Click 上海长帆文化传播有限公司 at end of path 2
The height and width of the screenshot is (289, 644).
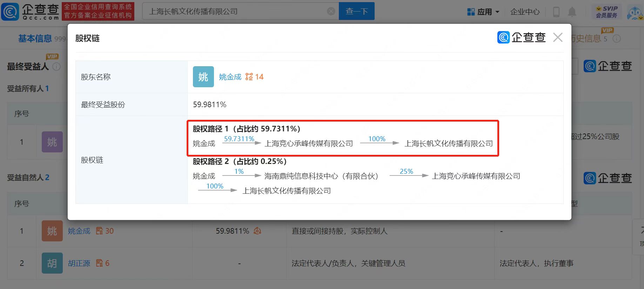click(x=287, y=191)
